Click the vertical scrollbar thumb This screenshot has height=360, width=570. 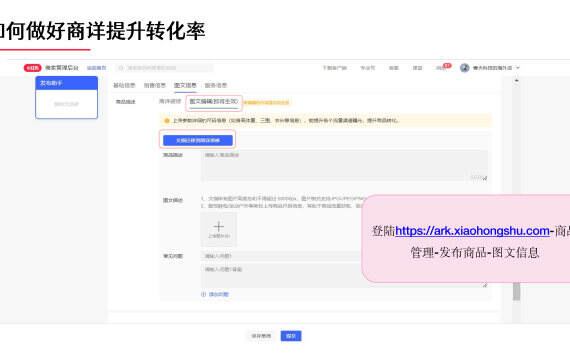tap(516, 291)
